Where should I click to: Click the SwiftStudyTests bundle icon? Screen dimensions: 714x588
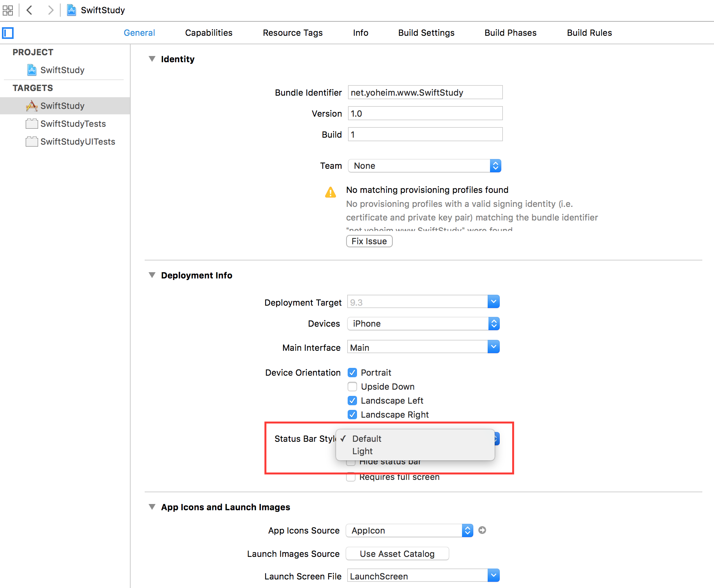(x=32, y=124)
